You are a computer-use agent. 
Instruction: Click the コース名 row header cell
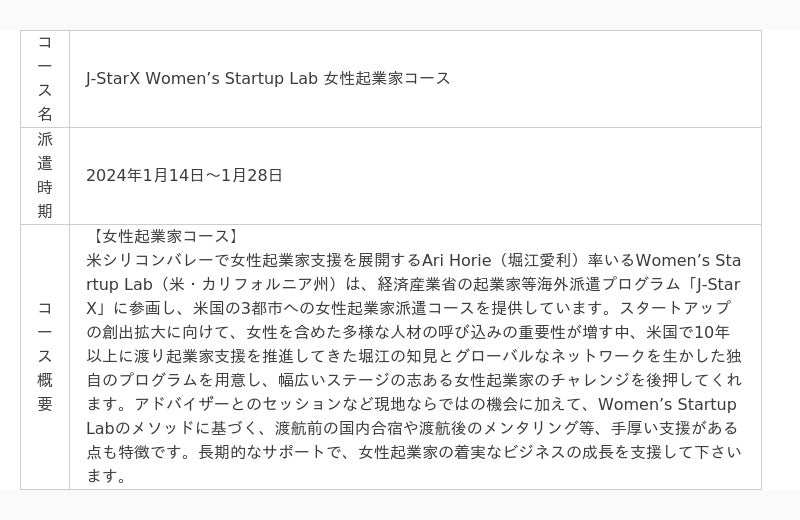[45, 78]
